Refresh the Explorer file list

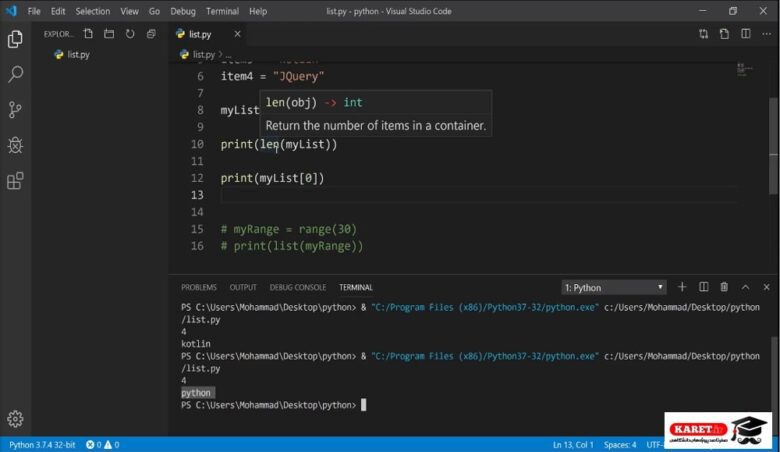click(130, 34)
